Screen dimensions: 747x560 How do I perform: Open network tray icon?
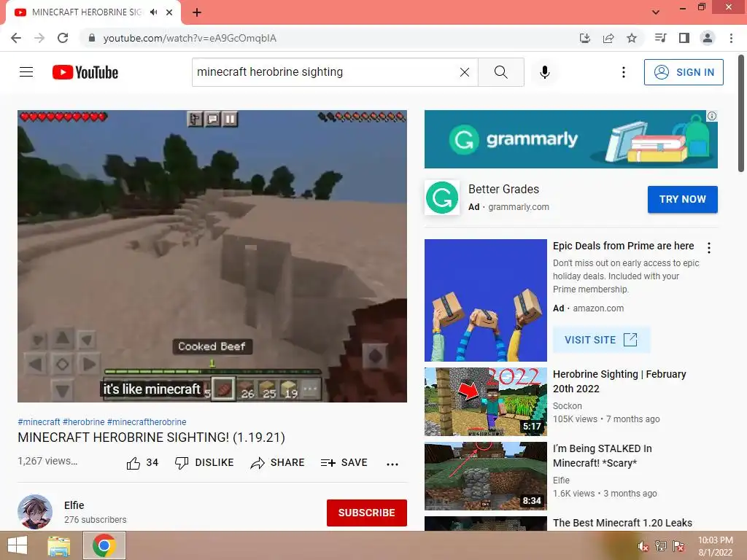coord(660,546)
